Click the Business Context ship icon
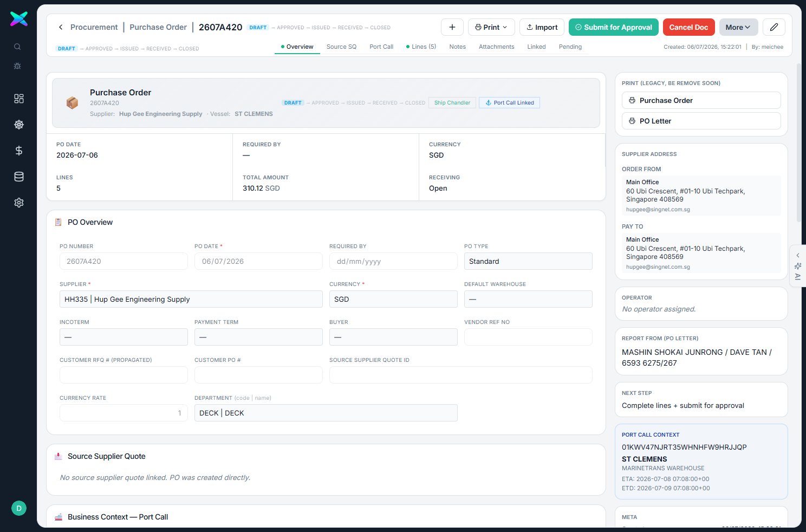 58,517
